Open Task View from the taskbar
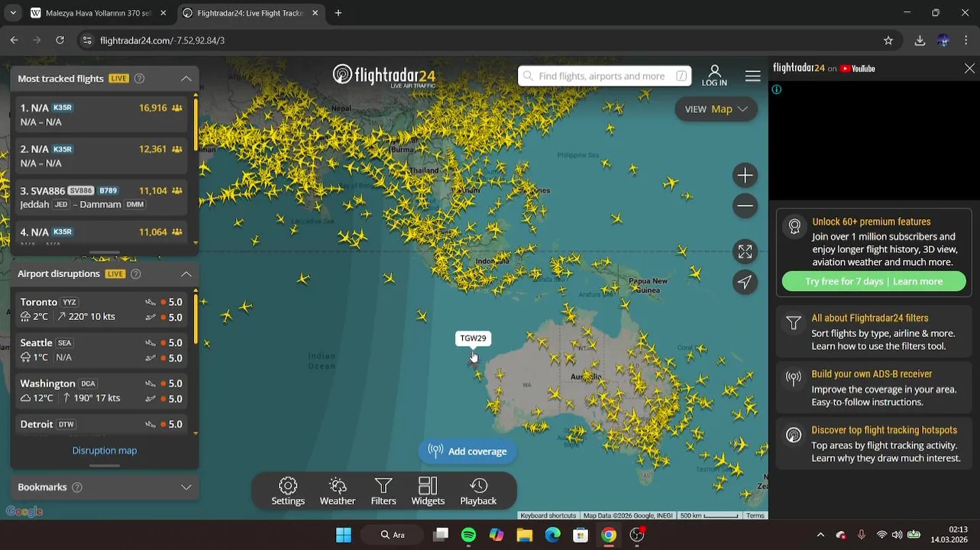Viewport: 980px width, 550px height. [441, 535]
